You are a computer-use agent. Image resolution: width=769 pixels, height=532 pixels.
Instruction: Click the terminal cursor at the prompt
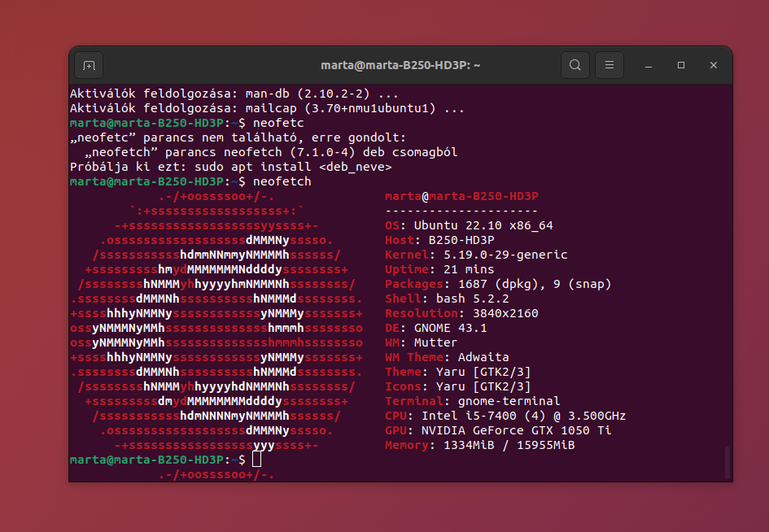(x=256, y=460)
